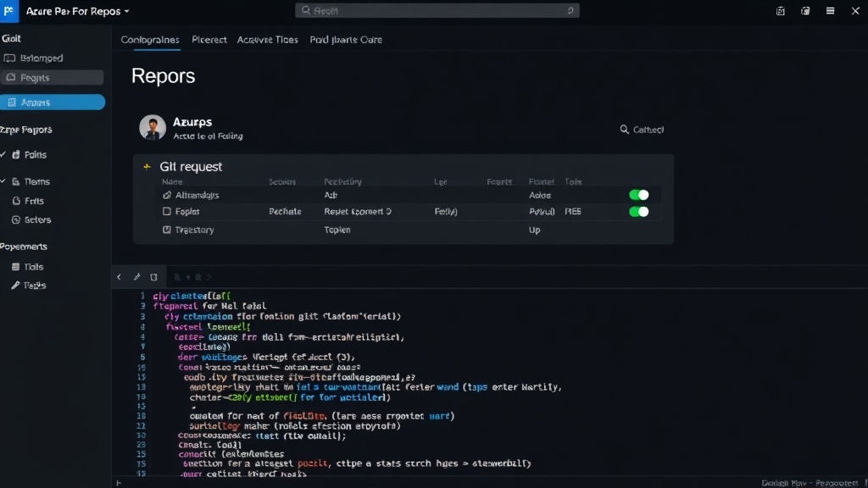Check the Foplst row checkbox

167,211
